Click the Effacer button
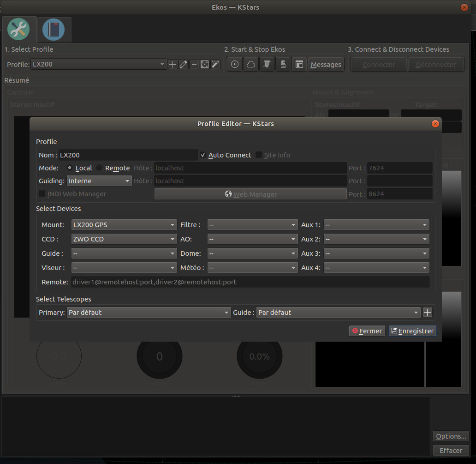 click(x=451, y=450)
